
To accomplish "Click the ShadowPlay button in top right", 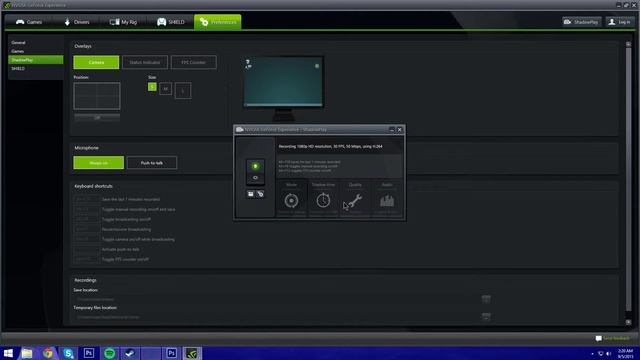I will [582, 22].
